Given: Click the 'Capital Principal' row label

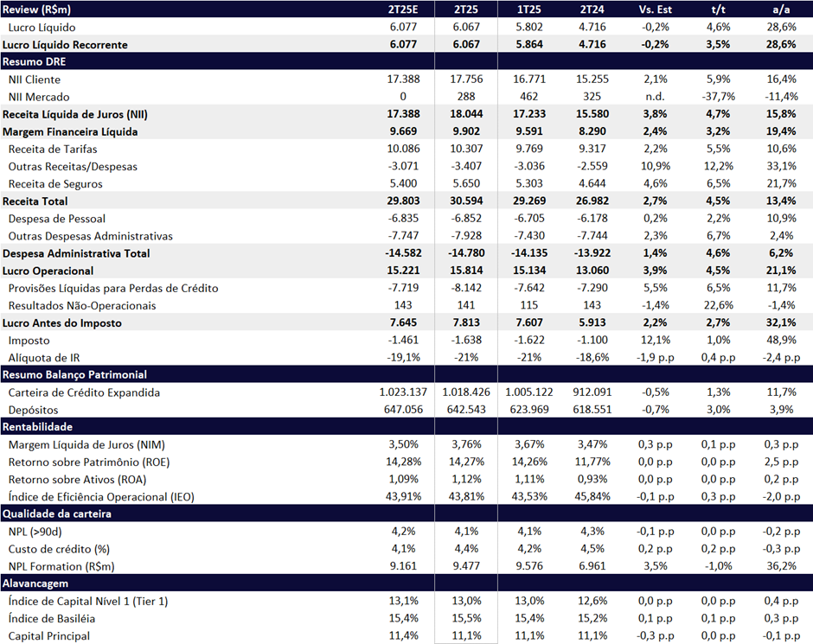Looking at the screenshot, I should tap(49, 636).
